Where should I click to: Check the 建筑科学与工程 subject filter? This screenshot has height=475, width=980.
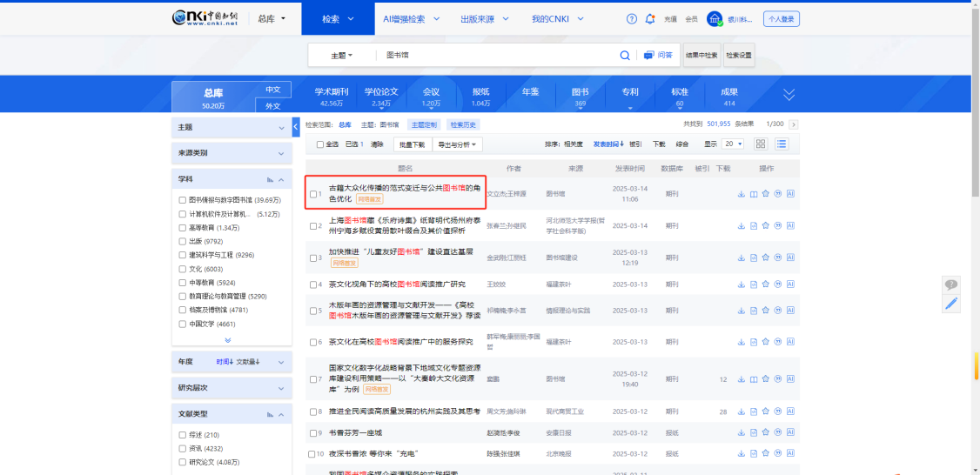click(183, 255)
